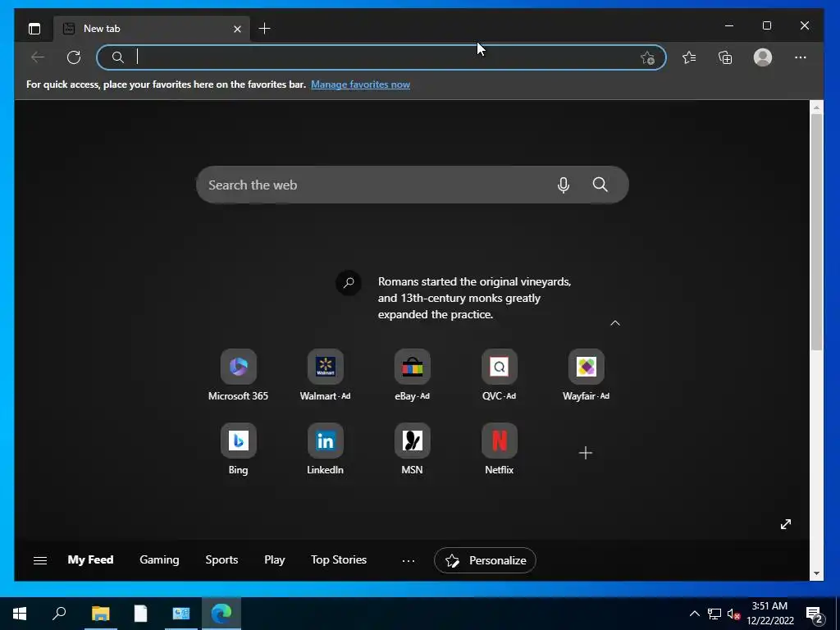
Task: Show hidden system tray icons
Action: [x=694, y=614]
